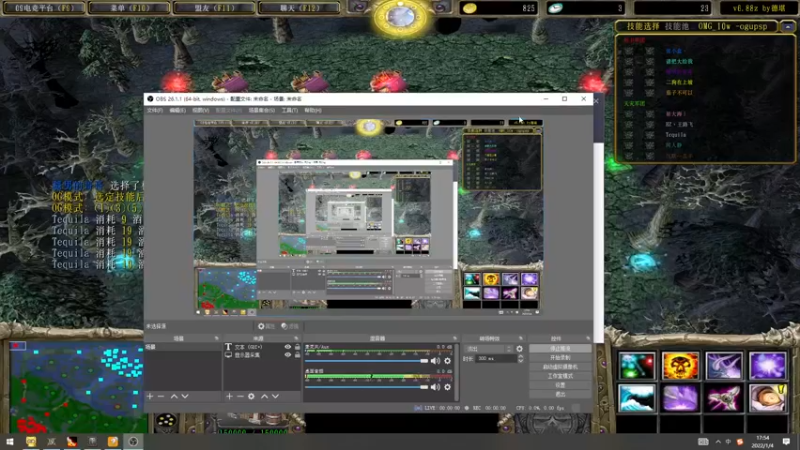
Task: Open OBS icon in Windows taskbar
Action: coord(133,441)
